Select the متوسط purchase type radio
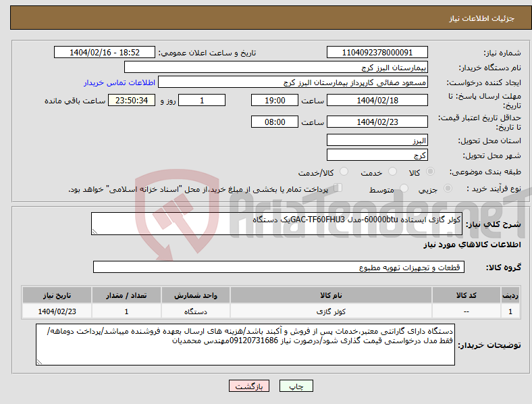The height and width of the screenshot is (404, 532). [x=404, y=188]
